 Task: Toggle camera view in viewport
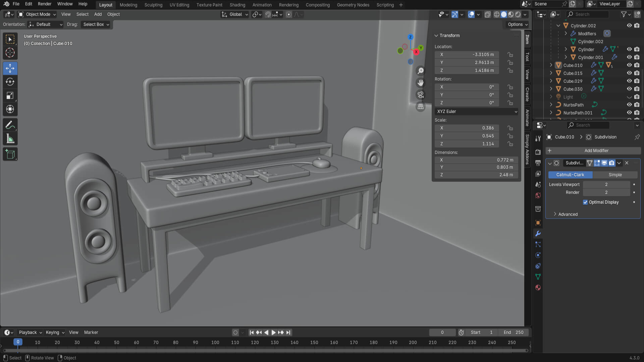[x=420, y=95]
